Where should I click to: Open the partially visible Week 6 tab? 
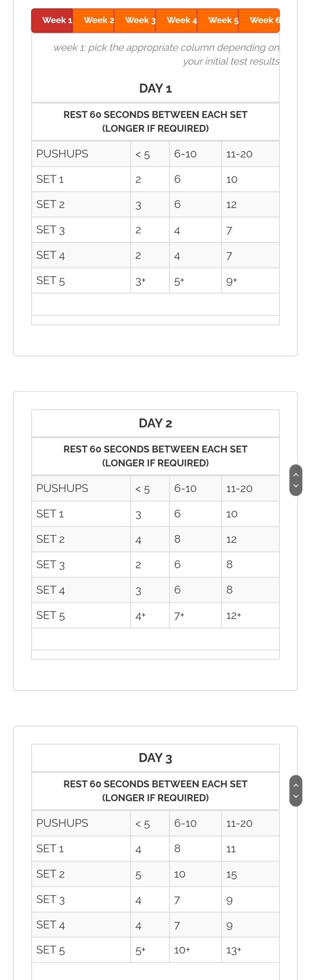pos(260,21)
